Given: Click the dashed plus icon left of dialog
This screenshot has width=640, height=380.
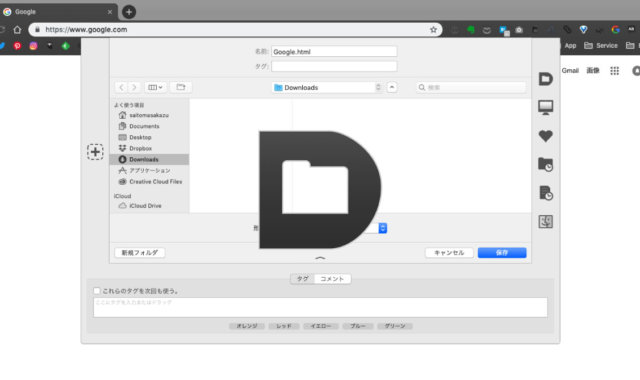Looking at the screenshot, I should [x=95, y=152].
